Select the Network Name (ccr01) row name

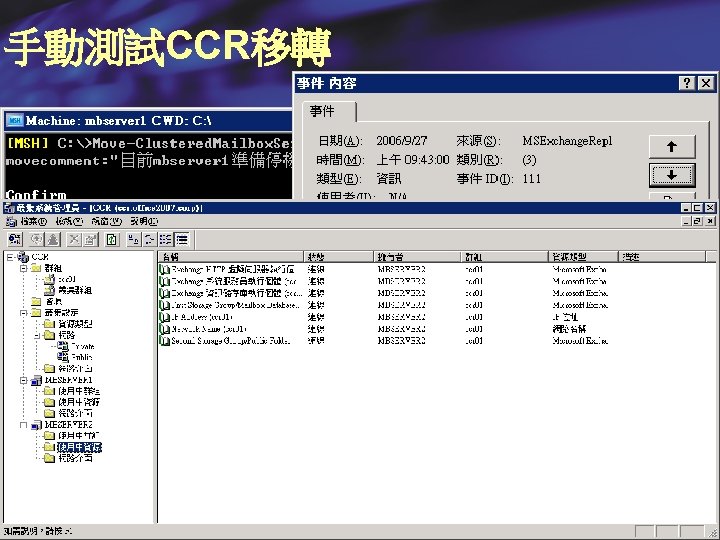[209, 329]
